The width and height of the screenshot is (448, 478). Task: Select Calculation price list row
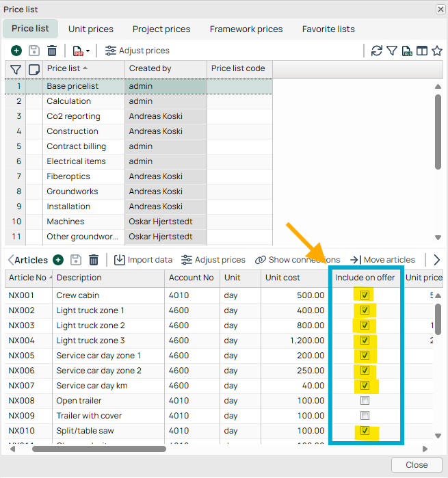pyautogui.click(x=138, y=101)
